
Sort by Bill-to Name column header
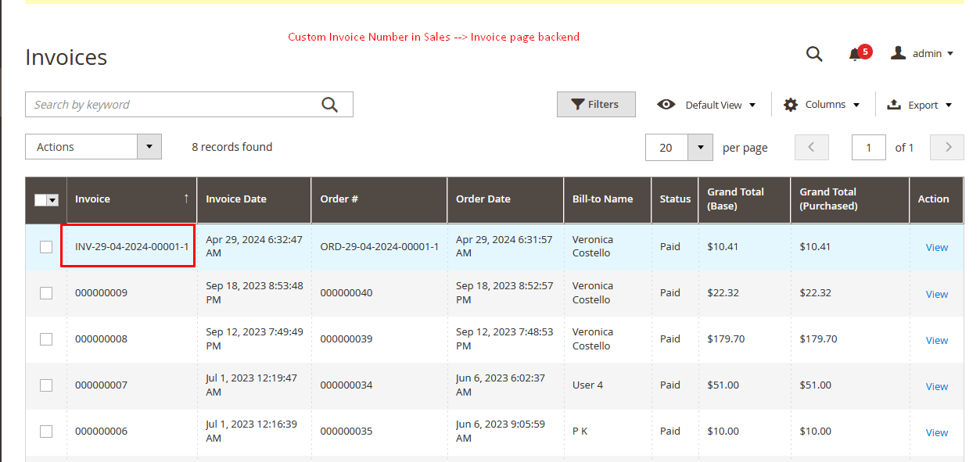tap(602, 199)
